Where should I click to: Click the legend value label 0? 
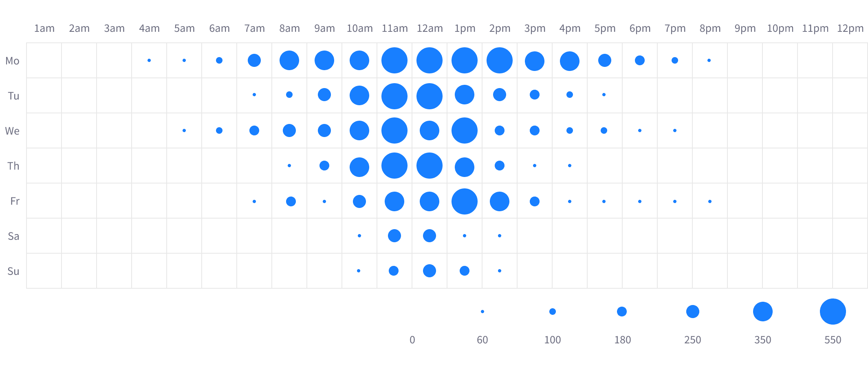(x=412, y=340)
